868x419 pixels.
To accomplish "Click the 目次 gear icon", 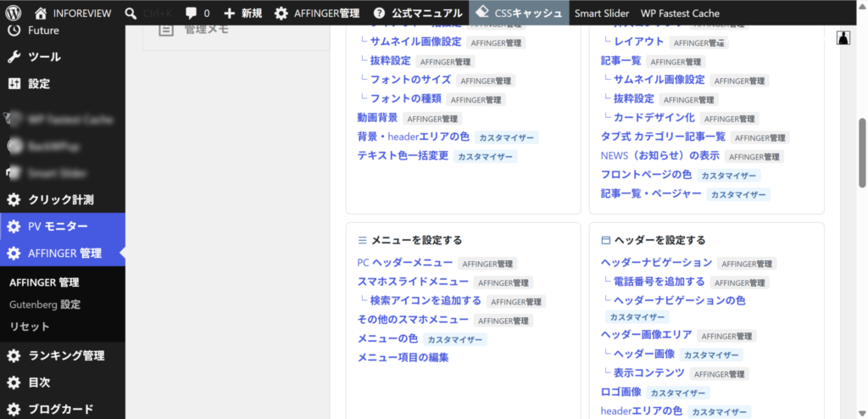I will click(14, 383).
